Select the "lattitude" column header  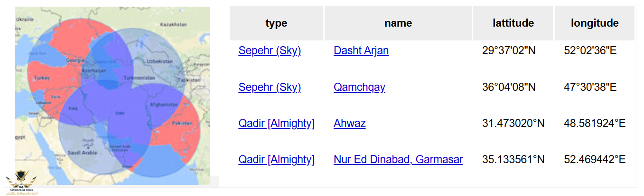pyautogui.click(x=513, y=23)
